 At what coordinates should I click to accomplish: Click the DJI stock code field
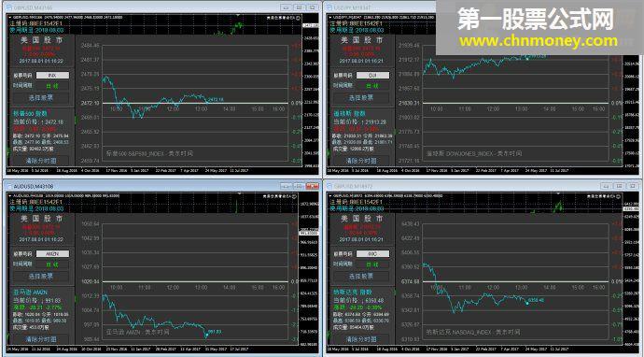coord(372,76)
